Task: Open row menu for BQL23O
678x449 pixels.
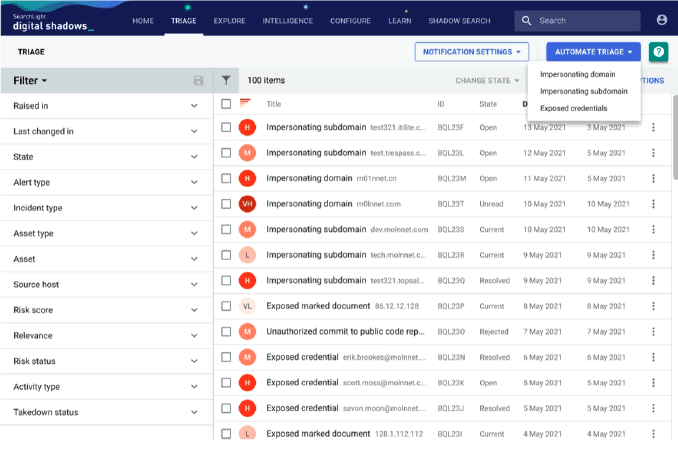Action: click(x=653, y=331)
